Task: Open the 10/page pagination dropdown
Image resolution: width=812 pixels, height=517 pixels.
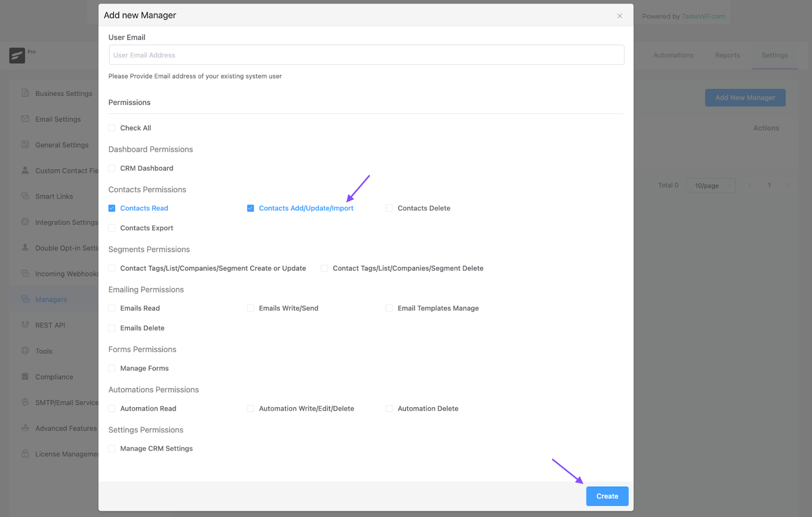Action: (710, 186)
